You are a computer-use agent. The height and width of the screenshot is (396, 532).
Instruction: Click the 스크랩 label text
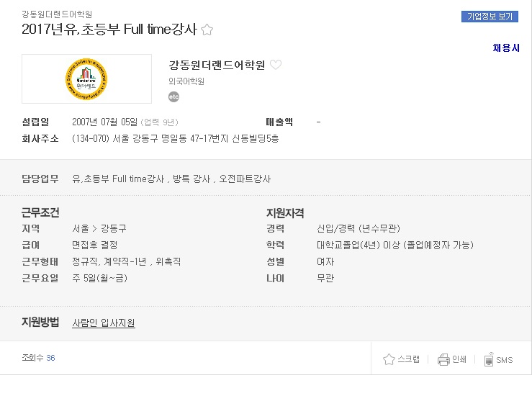pyautogui.click(x=408, y=359)
